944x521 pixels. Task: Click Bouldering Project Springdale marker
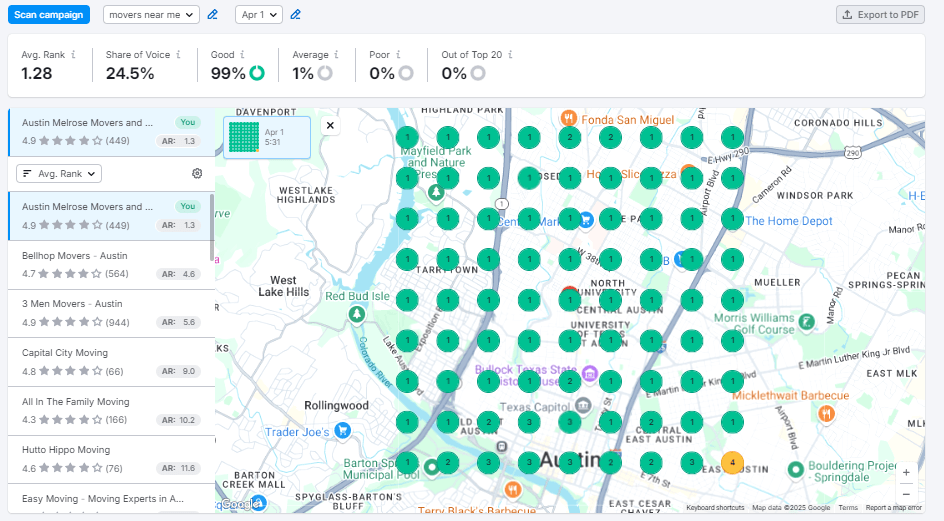coord(796,469)
